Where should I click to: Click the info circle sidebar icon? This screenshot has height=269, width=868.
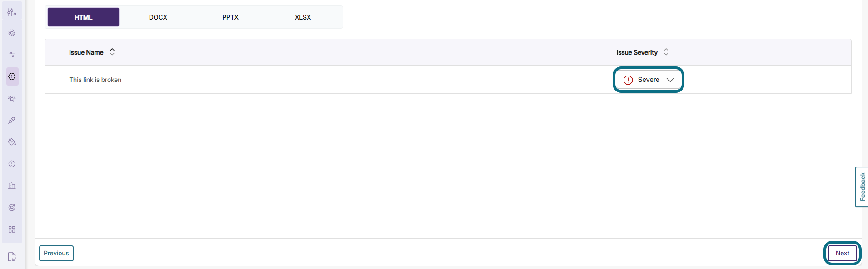(12, 163)
